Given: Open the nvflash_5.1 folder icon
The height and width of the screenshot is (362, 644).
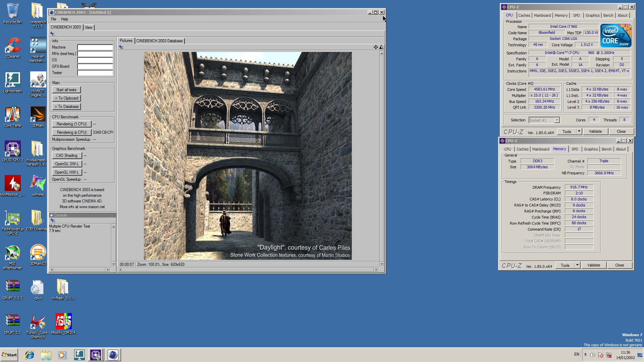Looking at the screenshot, I should click(x=63, y=290).
